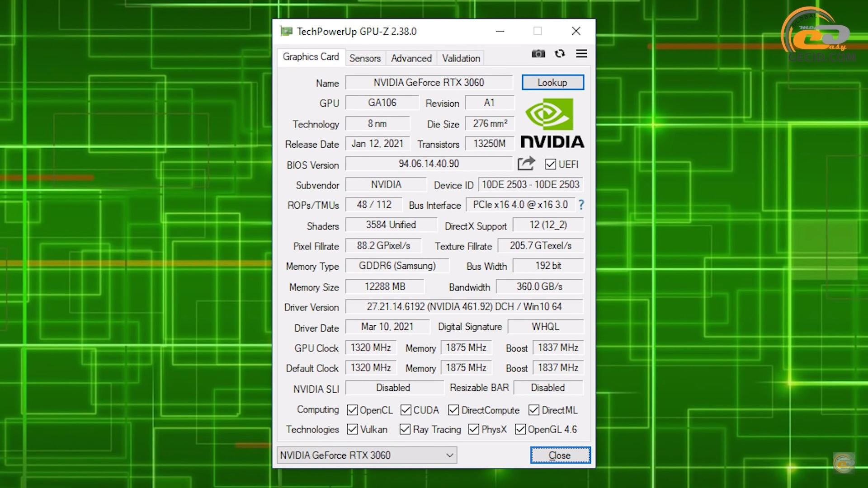Screen dimensions: 868x488
Task: Toggle the OpenCL checkbox
Action: pyautogui.click(x=352, y=410)
